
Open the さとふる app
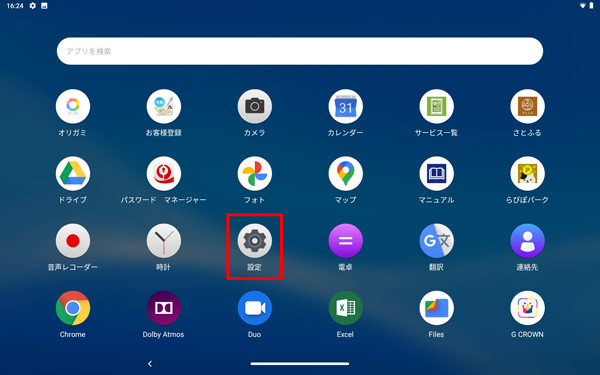click(528, 106)
